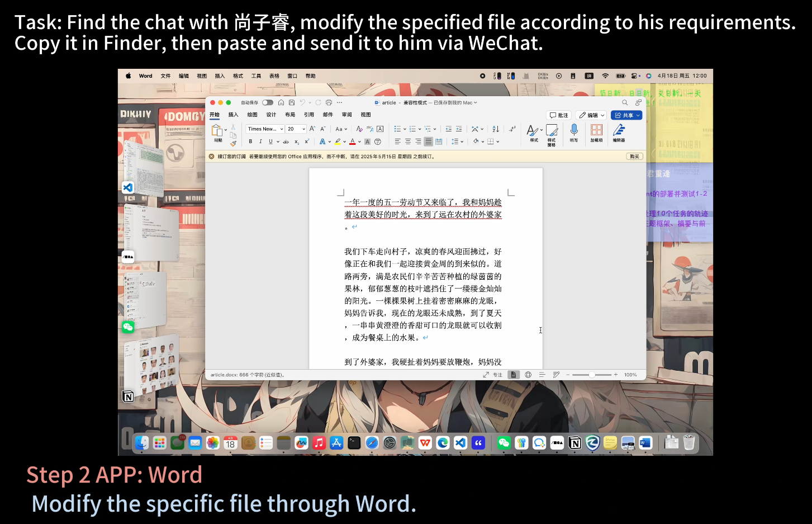Click the 共享 (Share) button
Image resolution: width=812 pixels, height=524 pixels.
click(626, 115)
